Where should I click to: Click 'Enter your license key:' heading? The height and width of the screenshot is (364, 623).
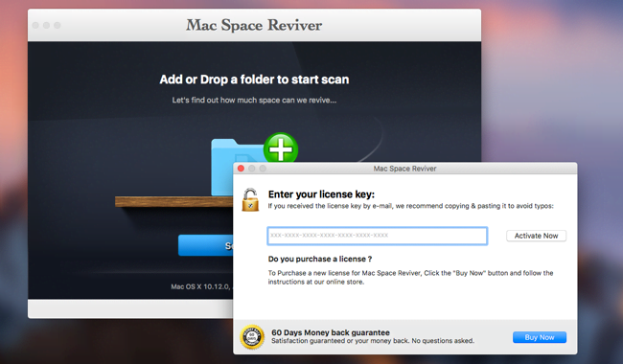[x=321, y=194]
